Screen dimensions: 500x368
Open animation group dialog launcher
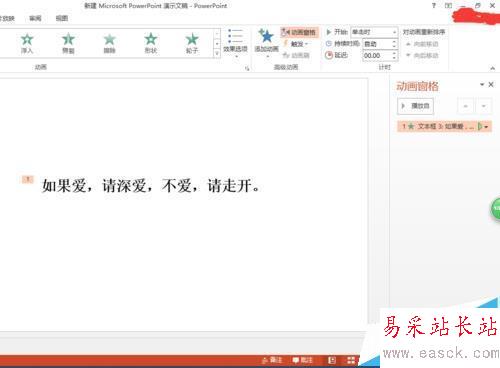pos(247,68)
